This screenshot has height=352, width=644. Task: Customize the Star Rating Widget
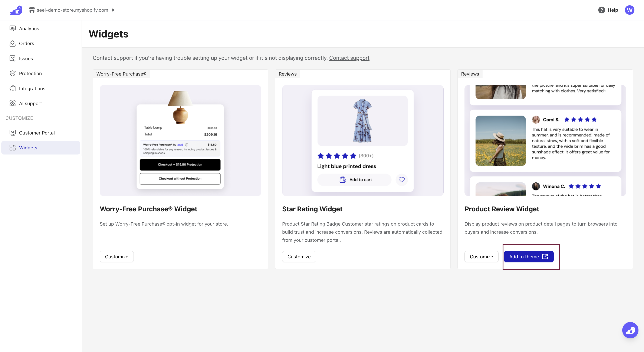click(299, 257)
